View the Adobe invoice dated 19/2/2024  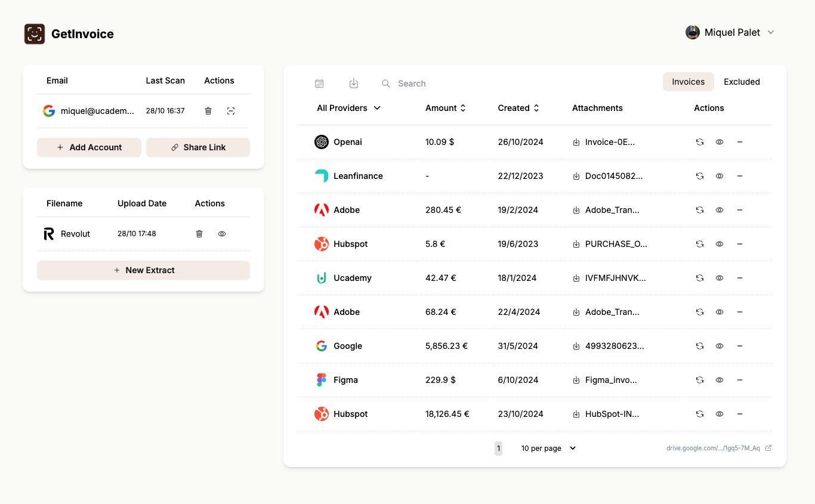[719, 209]
